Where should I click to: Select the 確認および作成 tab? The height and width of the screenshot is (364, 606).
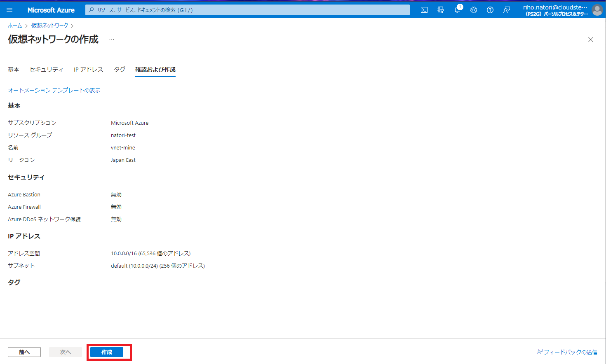tap(155, 70)
